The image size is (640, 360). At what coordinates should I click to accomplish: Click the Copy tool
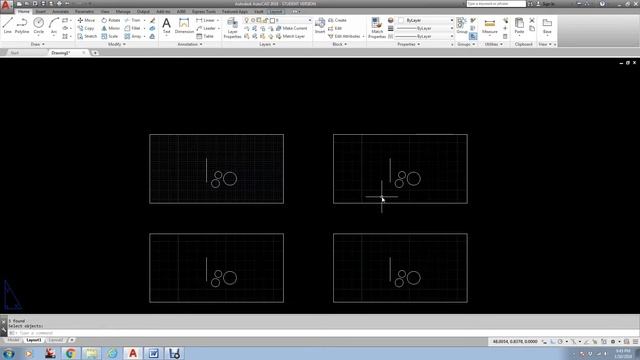coord(86,28)
